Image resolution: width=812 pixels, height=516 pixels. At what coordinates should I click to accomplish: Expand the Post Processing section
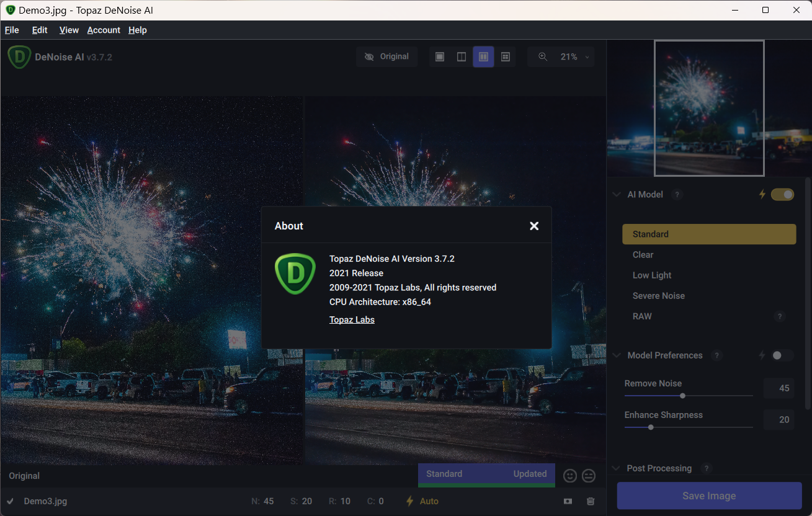(x=617, y=468)
